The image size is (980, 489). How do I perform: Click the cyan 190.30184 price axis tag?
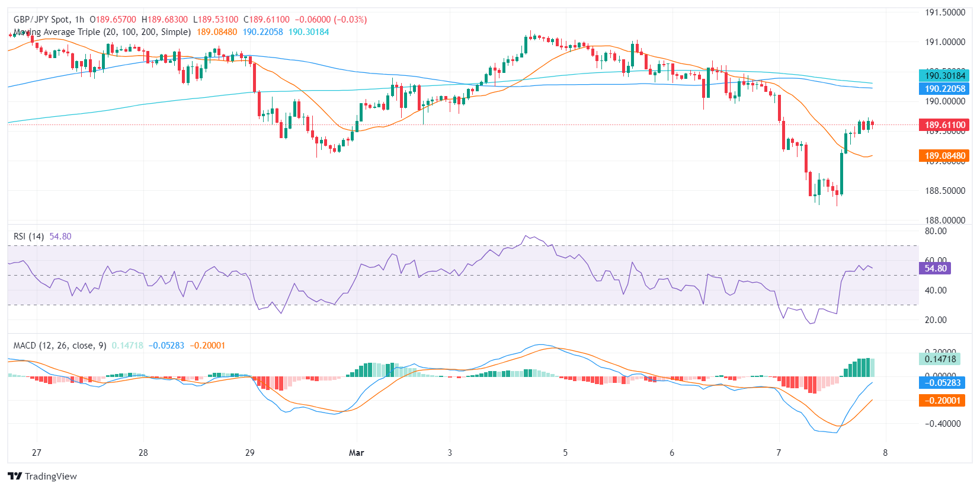tap(945, 75)
